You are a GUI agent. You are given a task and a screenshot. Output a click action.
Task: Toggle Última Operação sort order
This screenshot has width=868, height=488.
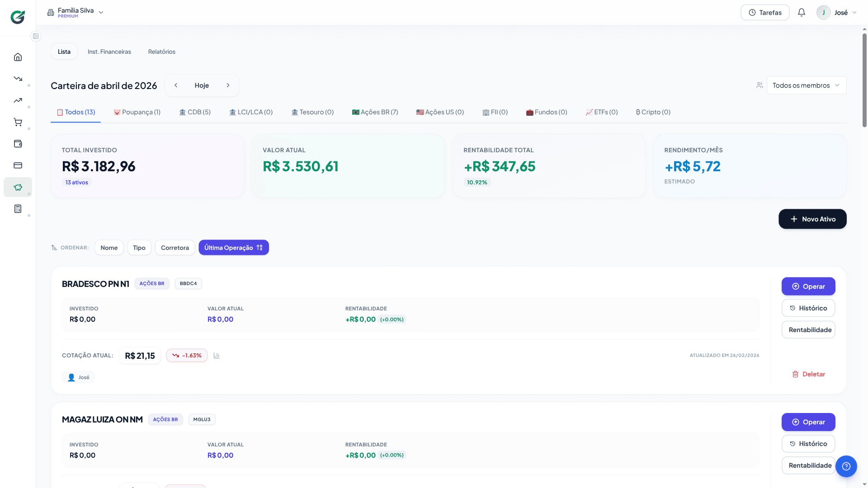point(234,248)
